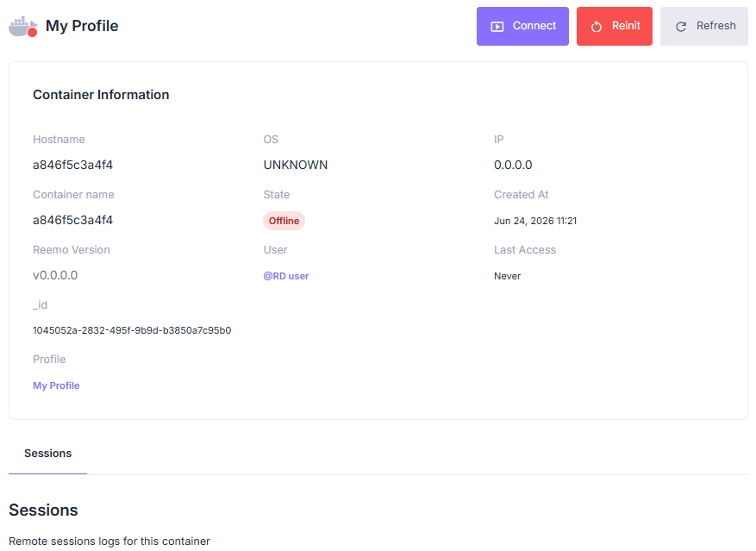The image size is (756, 551).
Task: Click the Last Access label
Action: coord(525,250)
